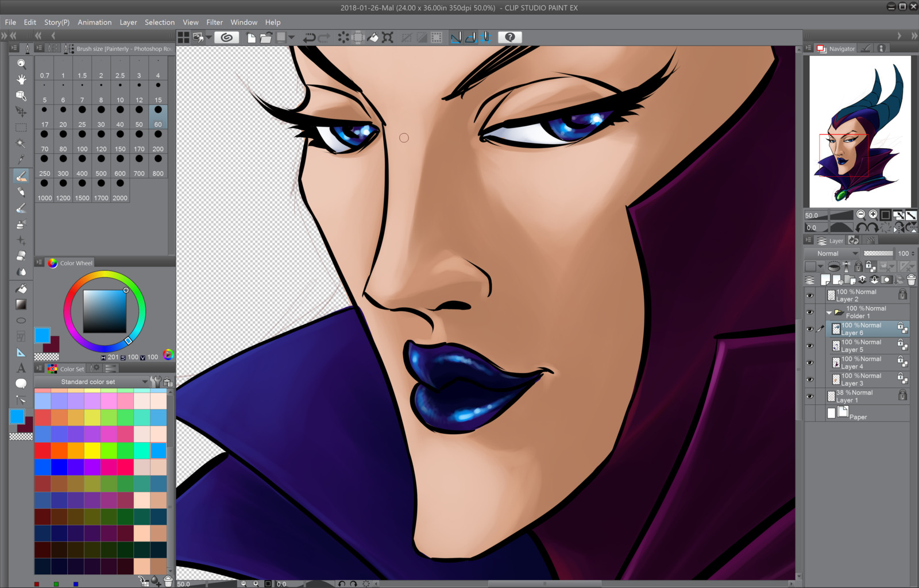The height and width of the screenshot is (588, 919).
Task: Zoom in in the Navigator panel
Action: (x=873, y=215)
